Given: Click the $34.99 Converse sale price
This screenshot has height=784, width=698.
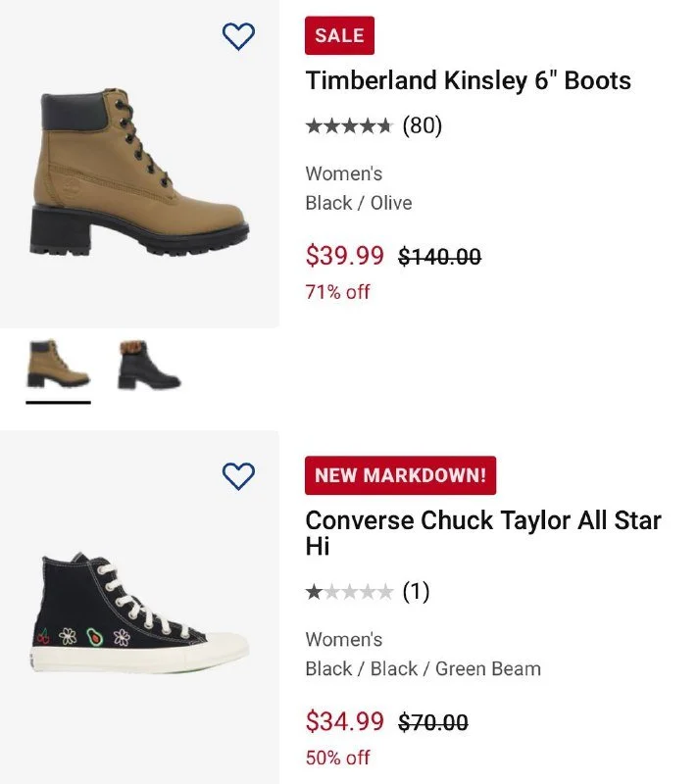Looking at the screenshot, I should pos(344,722).
